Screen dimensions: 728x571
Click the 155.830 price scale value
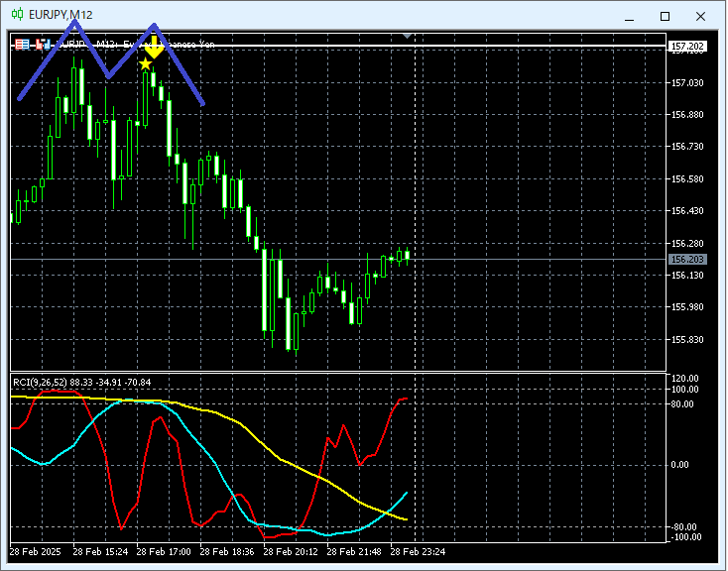click(x=687, y=340)
